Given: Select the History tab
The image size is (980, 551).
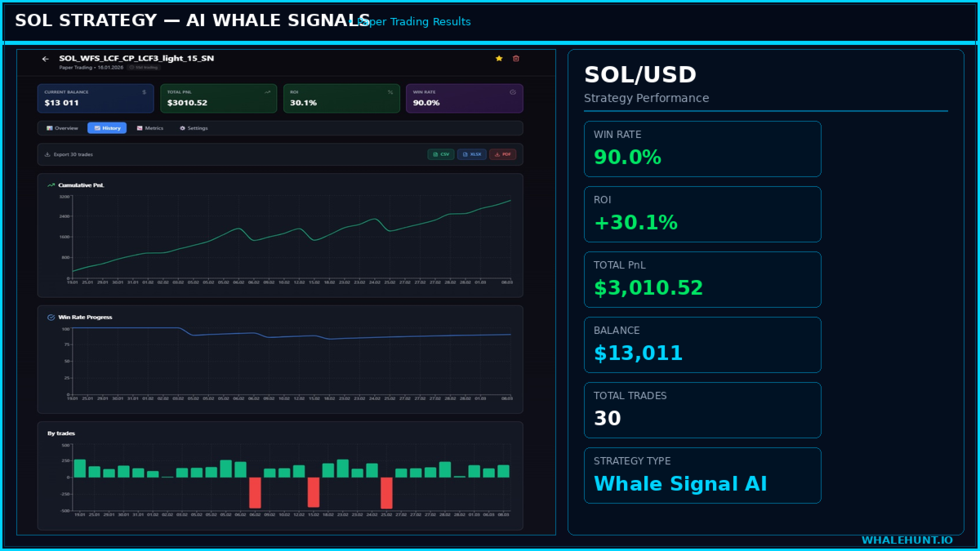Looking at the screenshot, I should click(107, 128).
